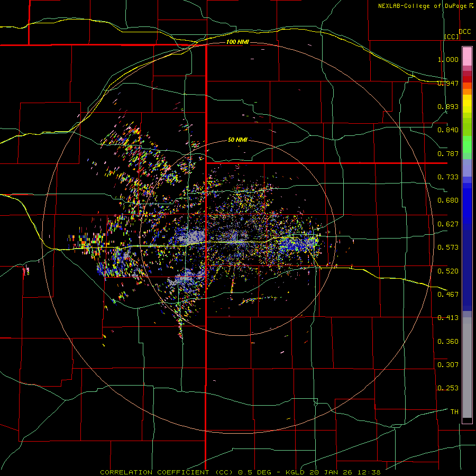Click the 12:38 timestamp
Viewport: 476px width, 476px height.
[370, 472]
